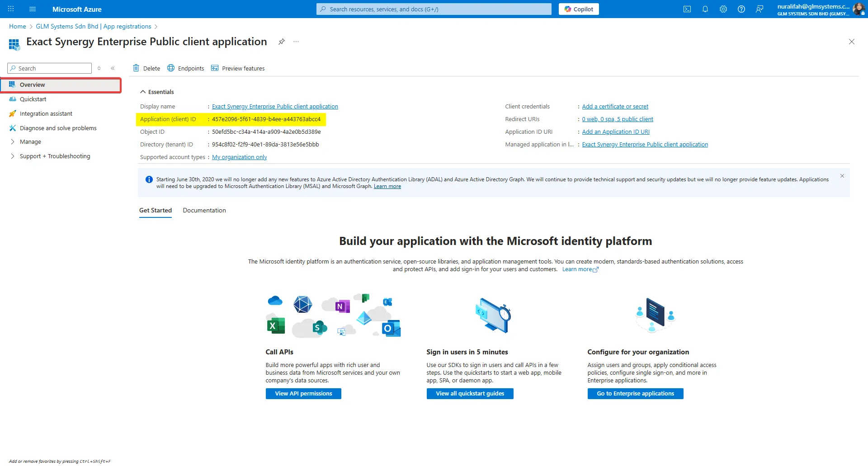Click the Help question mark icon
The width and height of the screenshot is (868, 466).
pos(741,9)
